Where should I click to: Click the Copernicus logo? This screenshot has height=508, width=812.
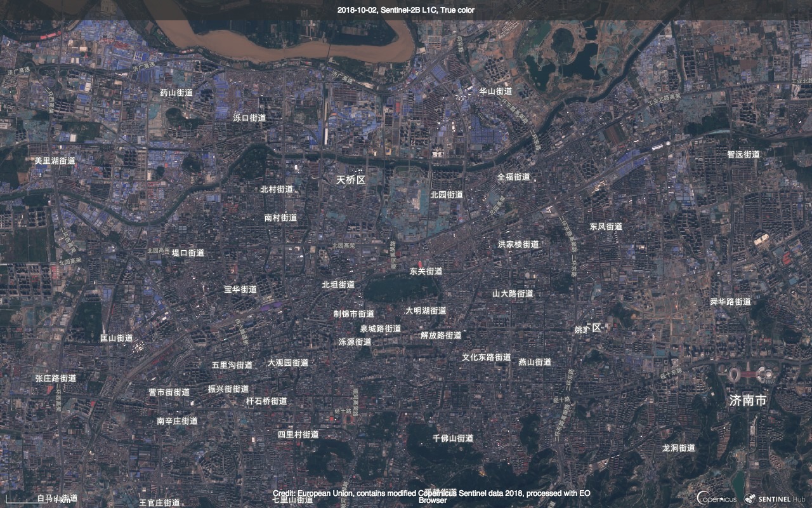click(x=717, y=499)
